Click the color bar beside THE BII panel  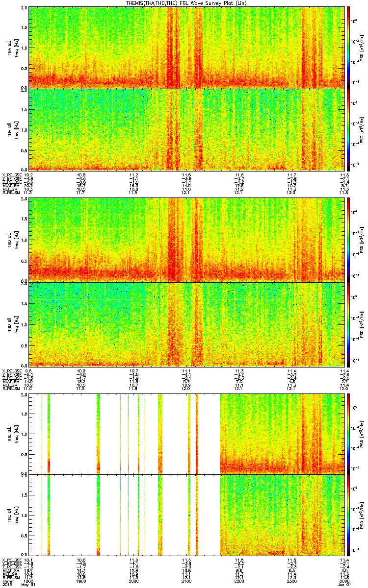(348, 515)
